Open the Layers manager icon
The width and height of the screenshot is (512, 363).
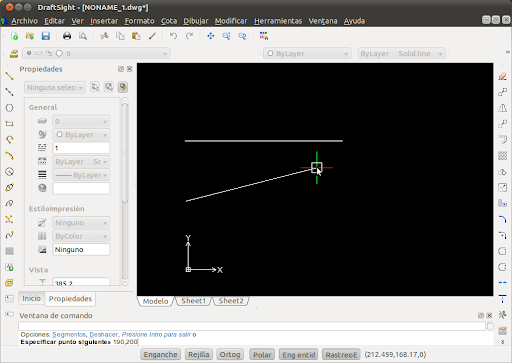(x=14, y=54)
